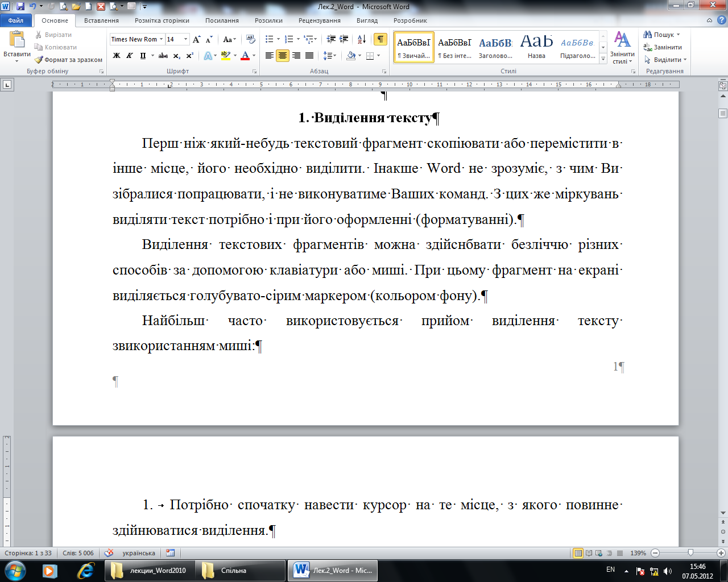Justify paragraph text
The image size is (728, 582).
[x=309, y=56]
